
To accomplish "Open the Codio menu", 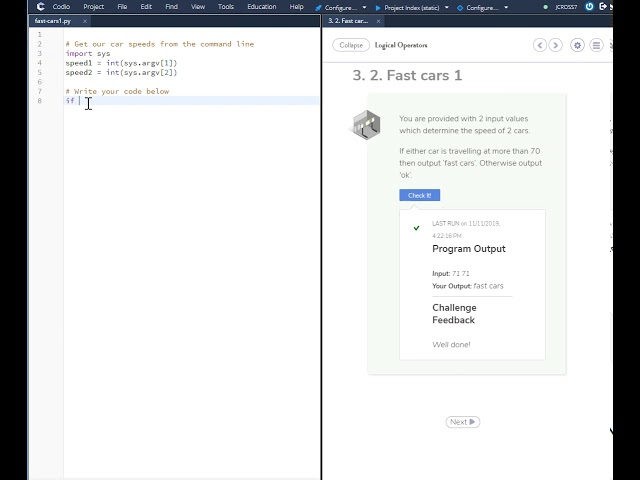I will 61,7.
